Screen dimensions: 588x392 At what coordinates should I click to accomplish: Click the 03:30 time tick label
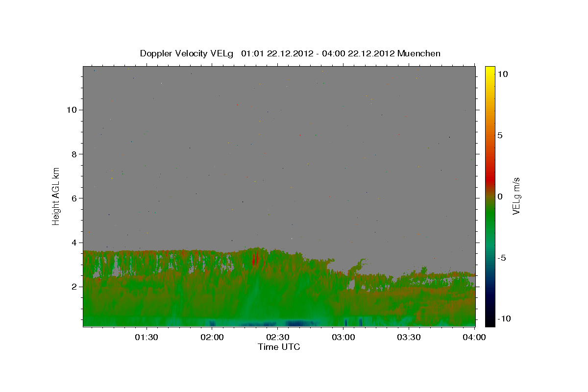[409, 338]
